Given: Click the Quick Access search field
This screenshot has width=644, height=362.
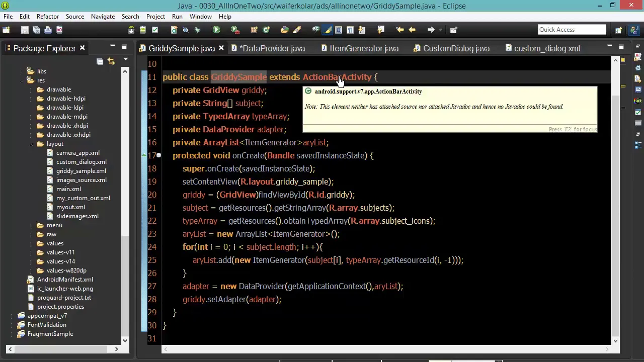Looking at the screenshot, I should (572, 30).
